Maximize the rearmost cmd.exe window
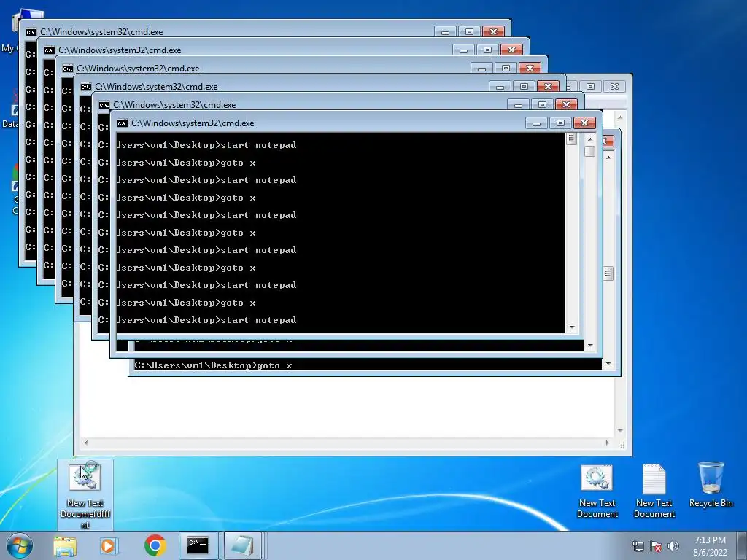The height and width of the screenshot is (560, 747). point(469,31)
